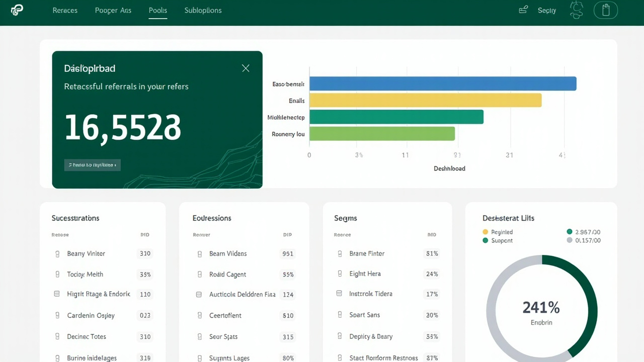Screen dimensions: 644x362
Task: Click the icon next to Beam Viidens
Action: 200,254
